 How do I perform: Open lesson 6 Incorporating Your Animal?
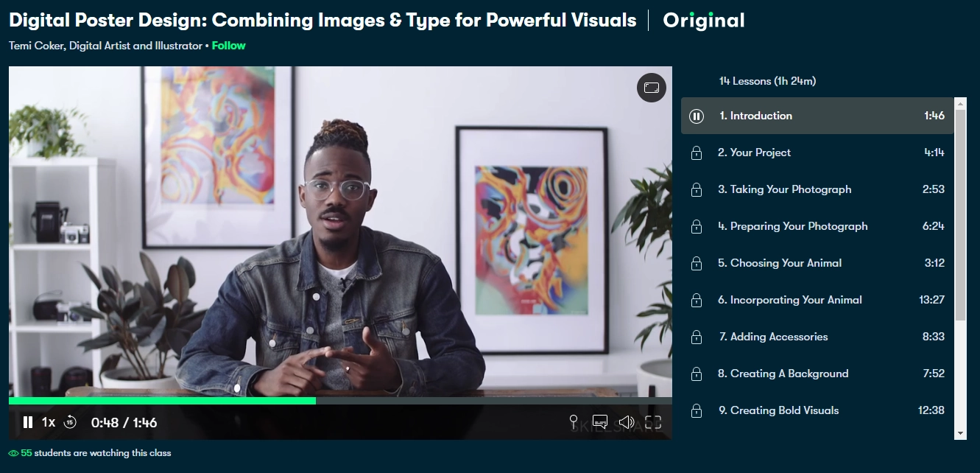click(x=817, y=300)
